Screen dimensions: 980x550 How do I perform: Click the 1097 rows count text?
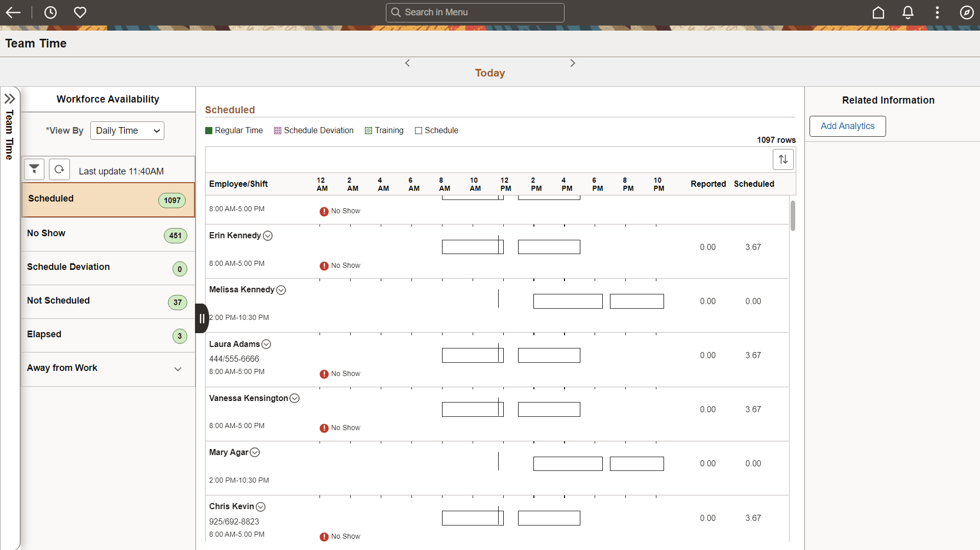(x=776, y=140)
